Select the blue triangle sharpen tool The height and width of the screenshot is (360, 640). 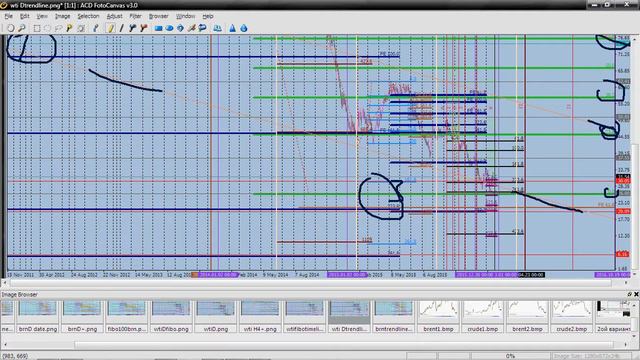click(x=232, y=28)
